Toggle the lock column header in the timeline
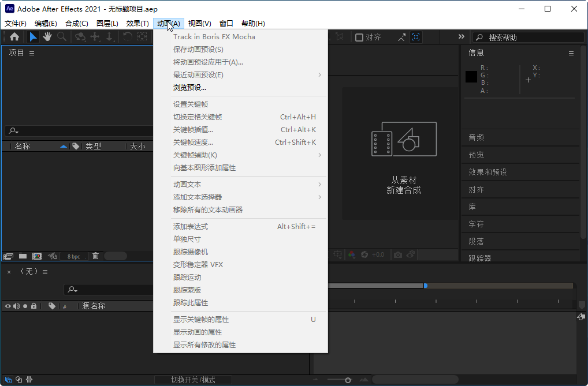The image size is (588, 386). coord(34,306)
